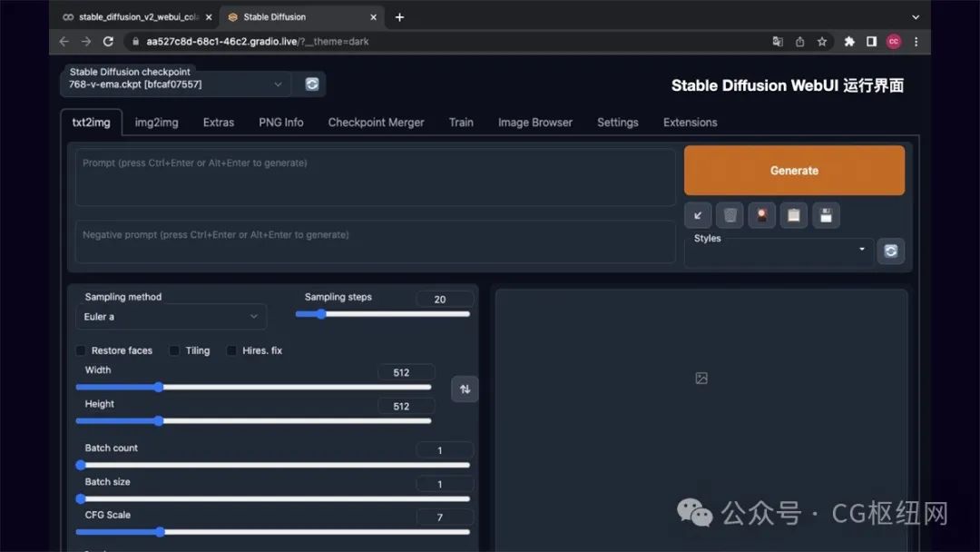The width and height of the screenshot is (980, 552).
Task: Enable the Tiling checkbox
Action: coord(174,350)
